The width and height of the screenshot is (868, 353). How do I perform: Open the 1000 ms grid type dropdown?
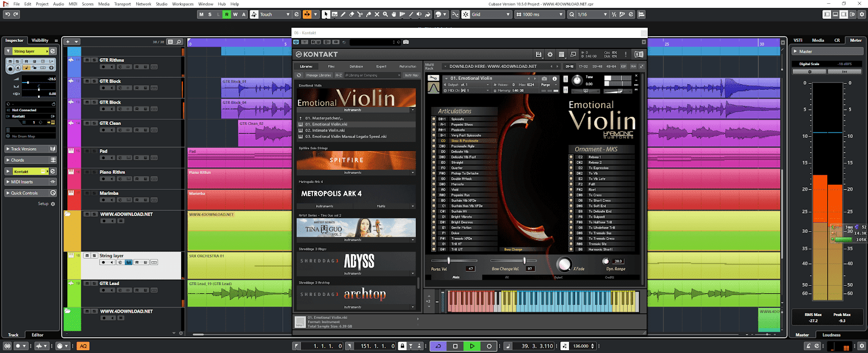[x=541, y=15]
